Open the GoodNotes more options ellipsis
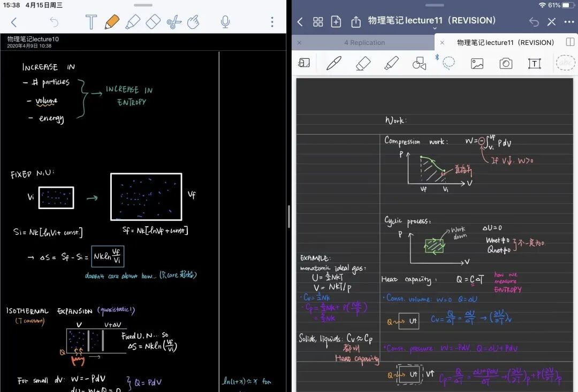This screenshot has height=392, width=578. coord(568,22)
